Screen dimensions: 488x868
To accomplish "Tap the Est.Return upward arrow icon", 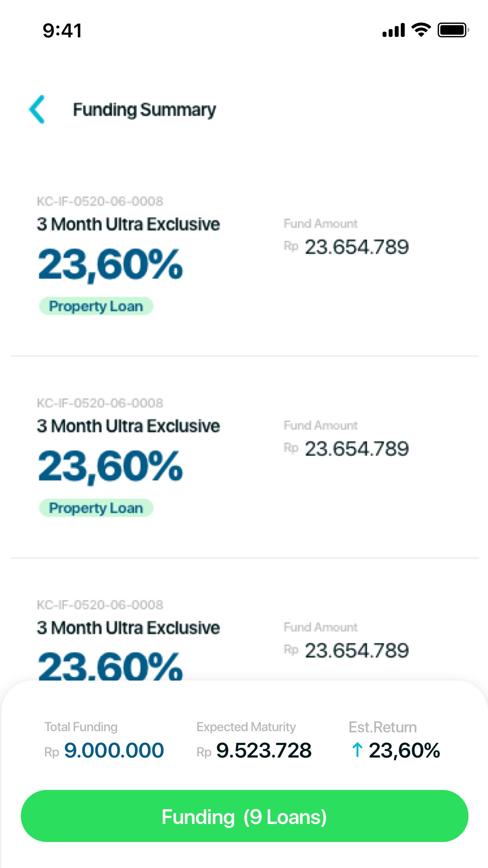I will tap(357, 750).
